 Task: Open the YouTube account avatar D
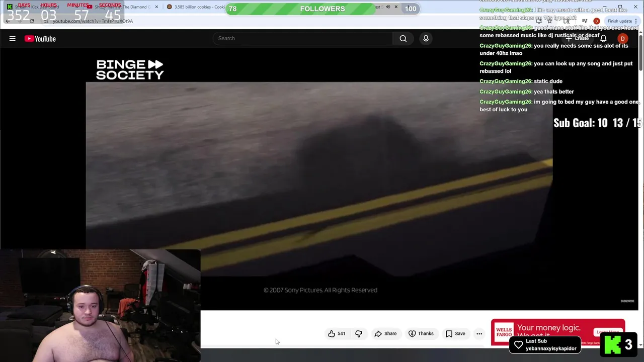tap(623, 39)
